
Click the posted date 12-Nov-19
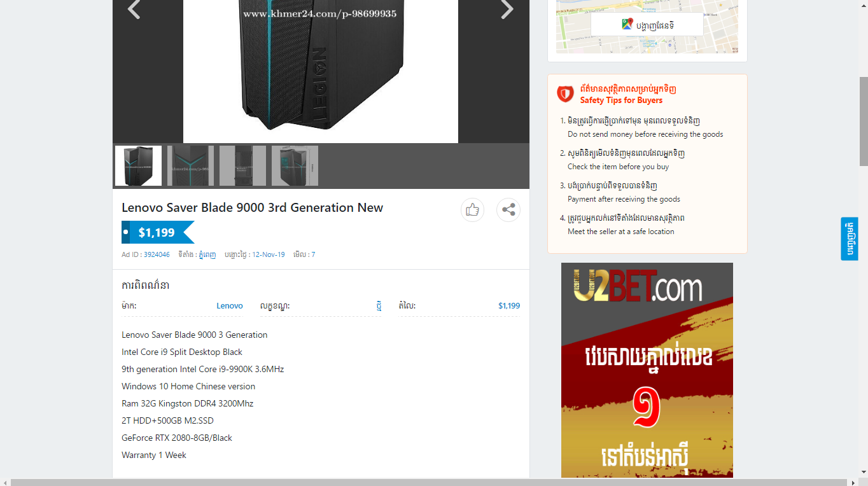[270, 254]
